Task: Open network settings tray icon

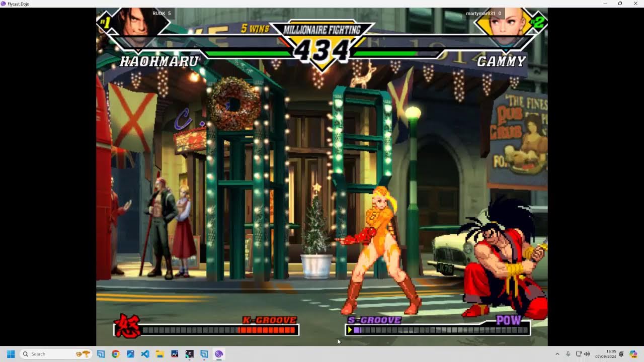Action: 579,354
